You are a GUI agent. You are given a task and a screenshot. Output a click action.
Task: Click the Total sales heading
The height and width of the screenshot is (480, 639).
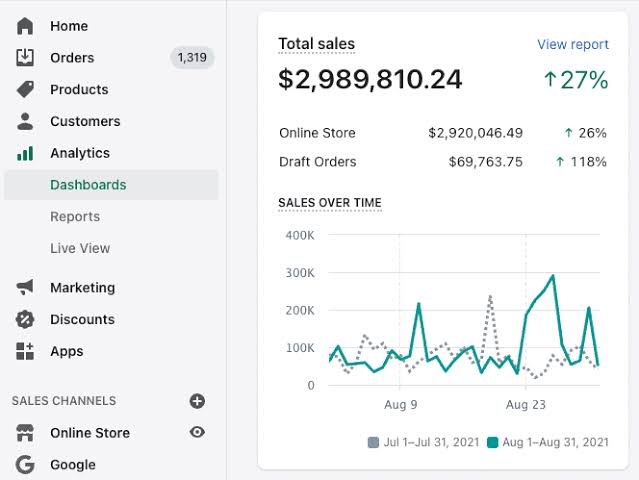tap(317, 44)
